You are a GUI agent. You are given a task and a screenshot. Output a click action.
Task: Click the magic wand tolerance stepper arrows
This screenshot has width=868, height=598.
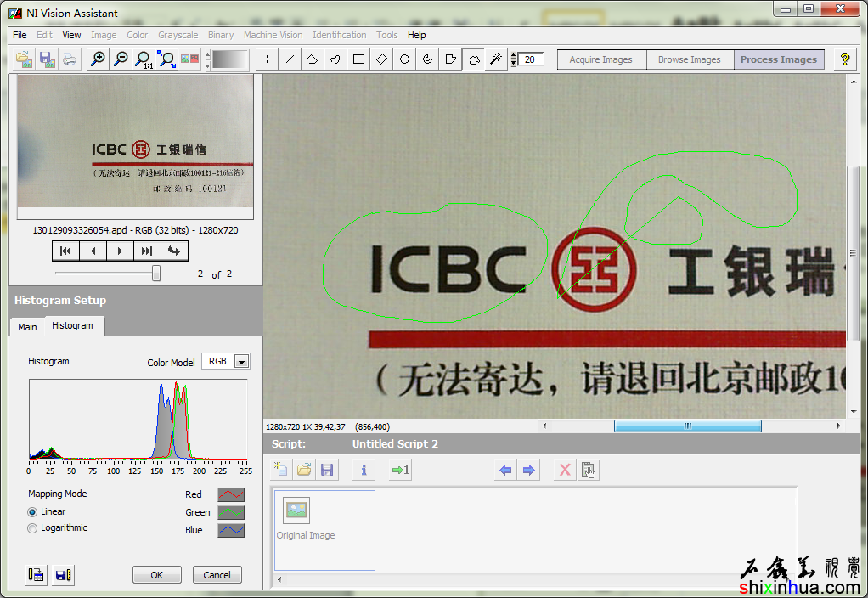(x=513, y=59)
